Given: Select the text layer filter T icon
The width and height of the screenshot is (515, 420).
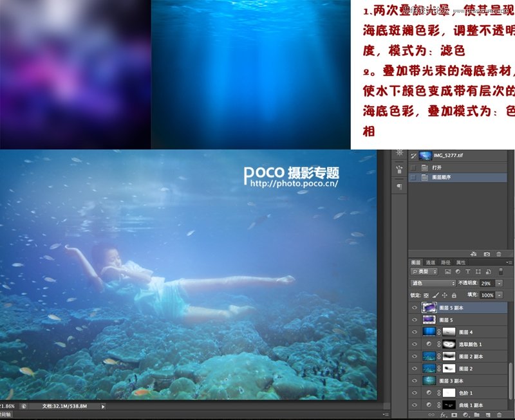Looking at the screenshot, I should [467, 272].
